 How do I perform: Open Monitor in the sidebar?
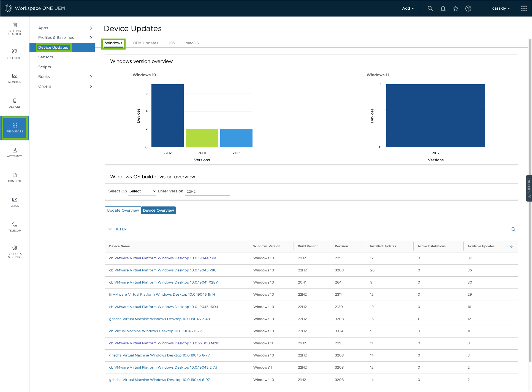[x=15, y=78]
